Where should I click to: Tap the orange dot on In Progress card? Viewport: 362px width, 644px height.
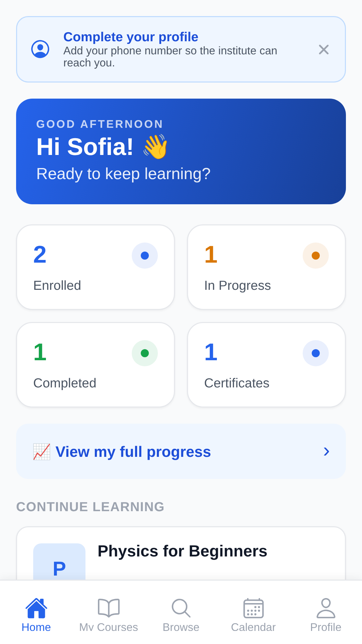click(x=316, y=256)
